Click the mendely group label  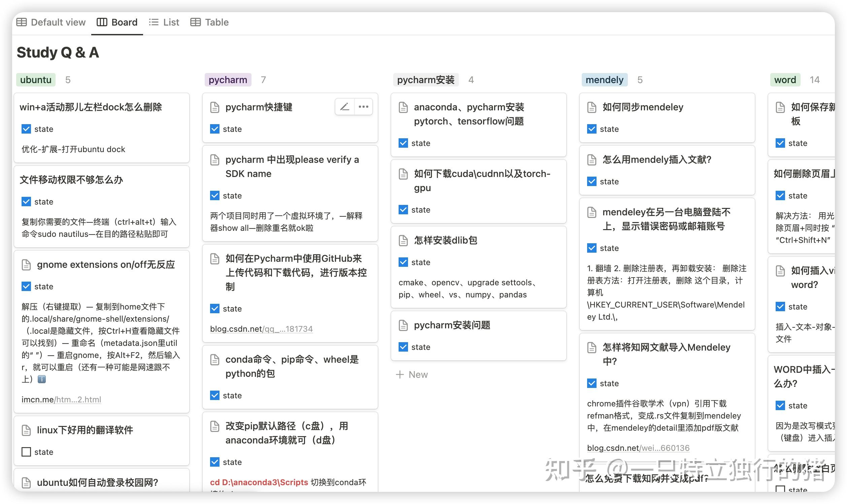pyautogui.click(x=604, y=80)
